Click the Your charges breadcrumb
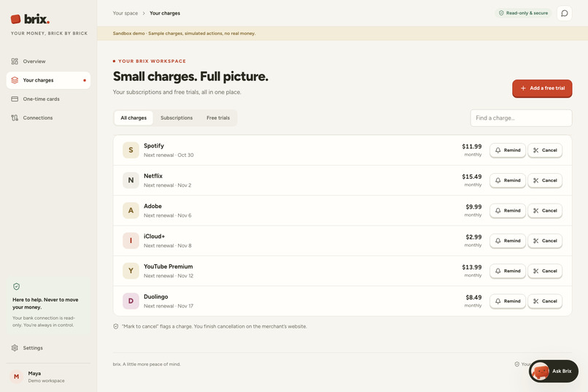The width and height of the screenshot is (588, 392). (165, 13)
